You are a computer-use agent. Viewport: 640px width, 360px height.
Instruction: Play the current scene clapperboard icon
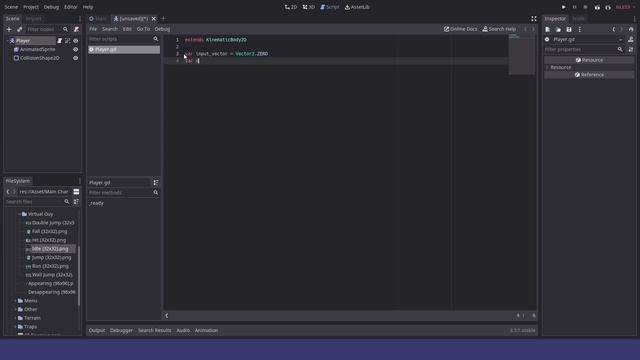597,7
